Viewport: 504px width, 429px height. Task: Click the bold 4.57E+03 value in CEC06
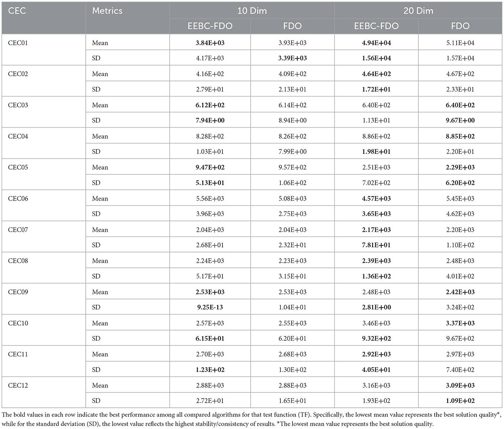[376, 198]
